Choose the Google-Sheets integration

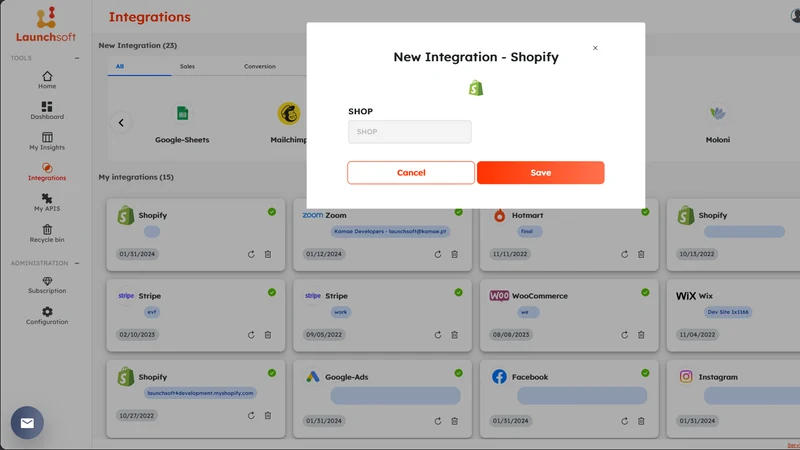tap(182, 124)
